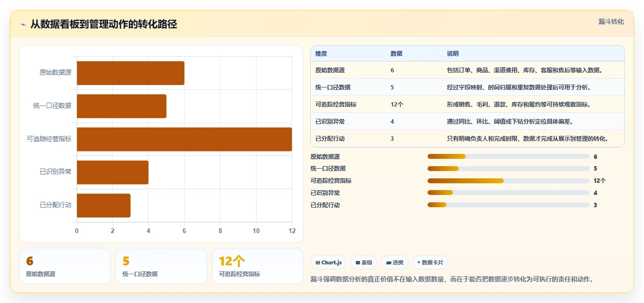Click the 12个 value in the table
This screenshot has width=644, height=303.
coord(397,105)
